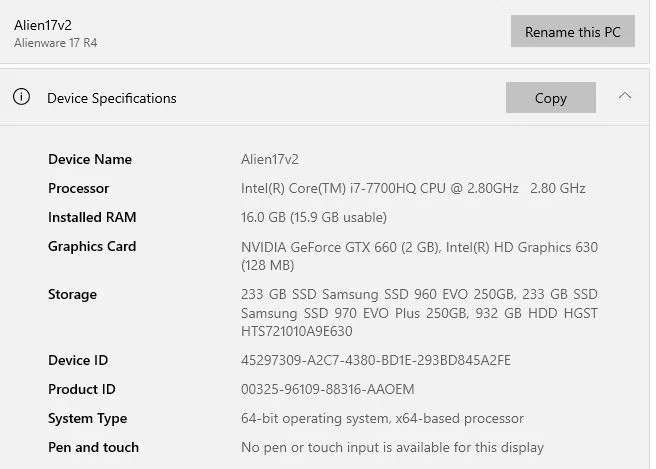Select the Device Name label
Screen dimensions: 656x469
click(90, 159)
